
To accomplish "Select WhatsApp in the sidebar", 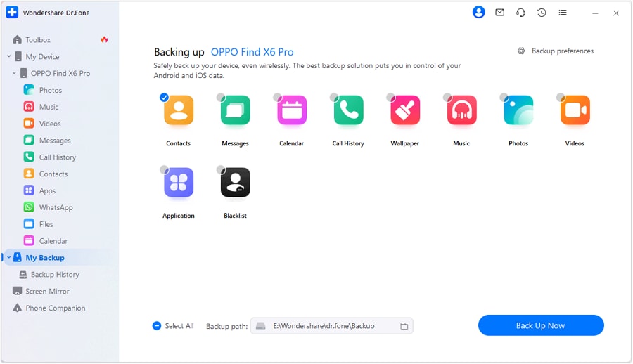I will coord(49,207).
